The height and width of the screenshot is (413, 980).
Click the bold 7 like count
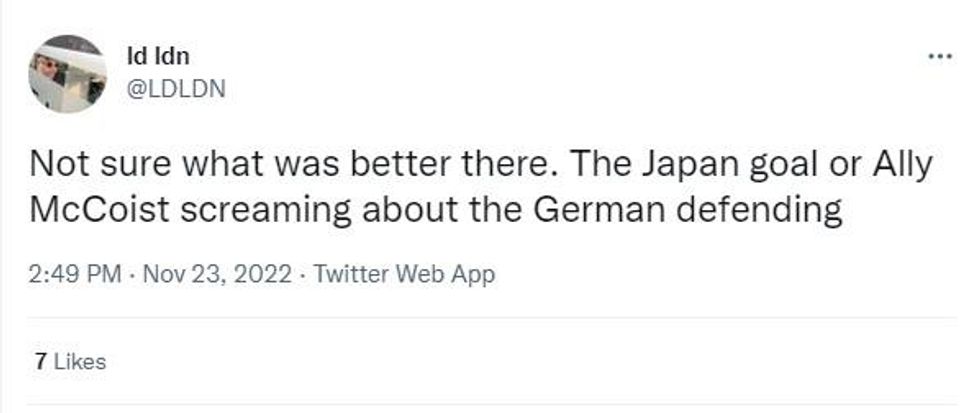point(39,362)
